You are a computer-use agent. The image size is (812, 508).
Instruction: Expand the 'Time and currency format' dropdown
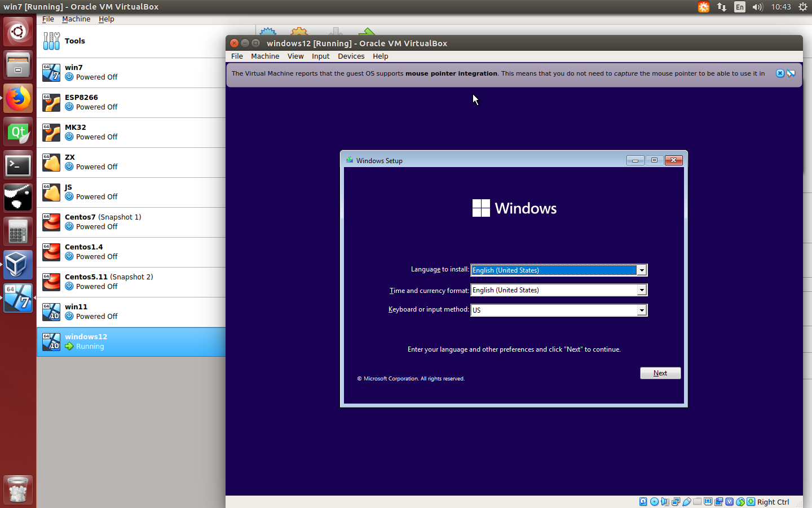[642, 290]
